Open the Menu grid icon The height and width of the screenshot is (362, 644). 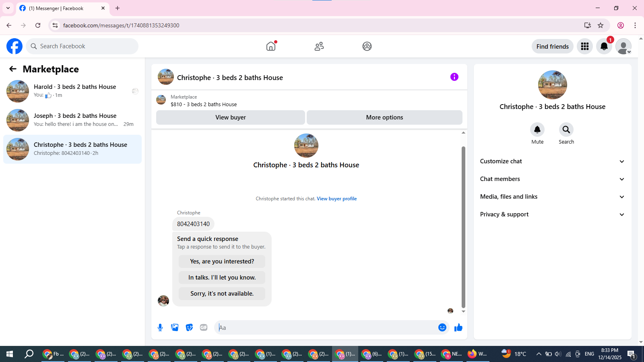click(585, 46)
